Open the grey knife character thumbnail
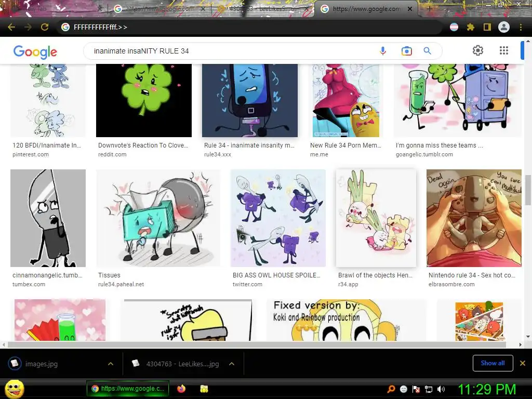The image size is (532, 399). (x=48, y=218)
